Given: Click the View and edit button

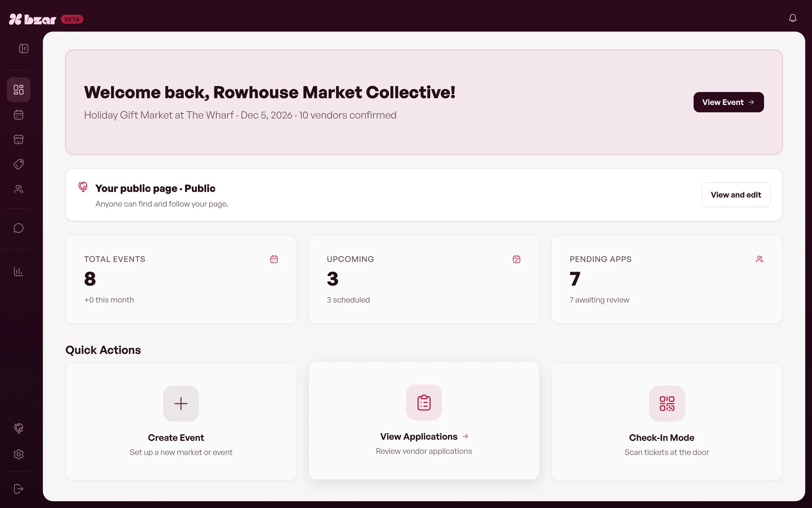Looking at the screenshot, I should (x=736, y=195).
